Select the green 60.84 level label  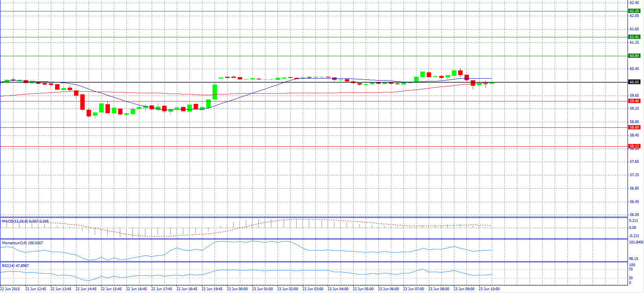(634, 56)
